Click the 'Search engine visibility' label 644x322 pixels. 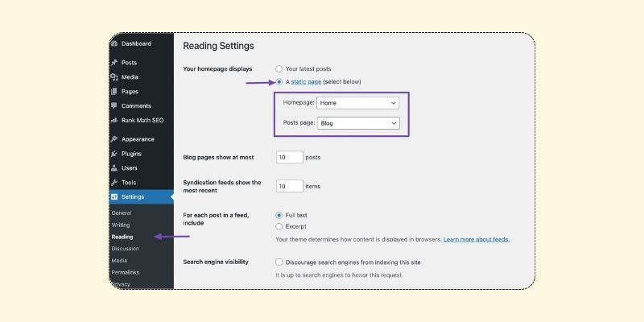tap(216, 262)
